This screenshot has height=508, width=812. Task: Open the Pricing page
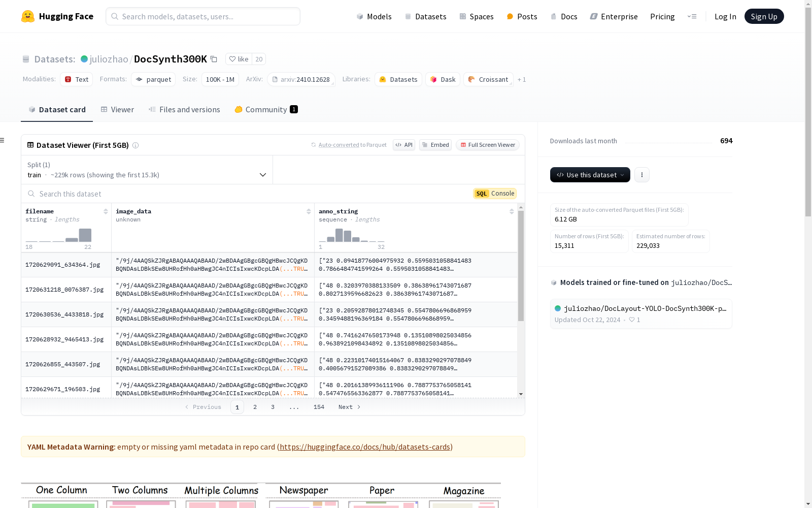[662, 16]
